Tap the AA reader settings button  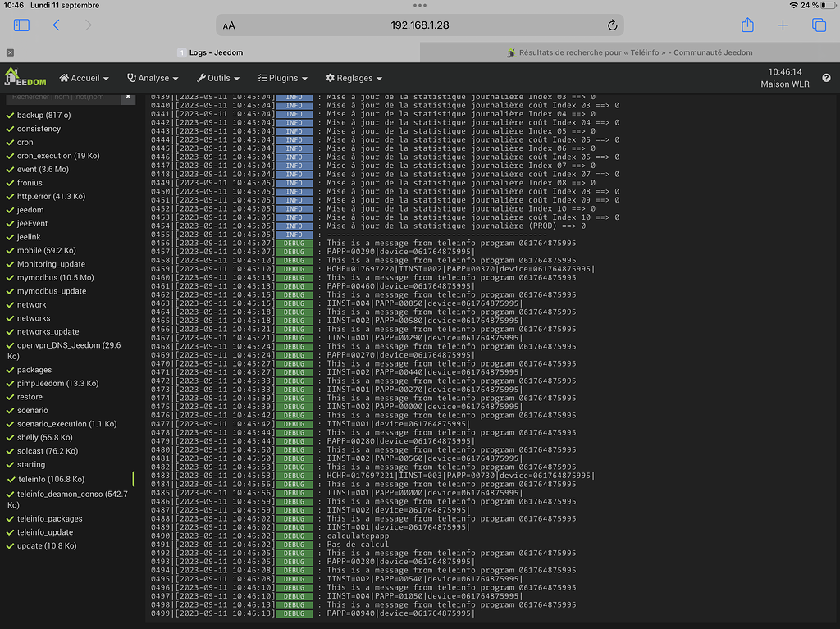(x=229, y=25)
